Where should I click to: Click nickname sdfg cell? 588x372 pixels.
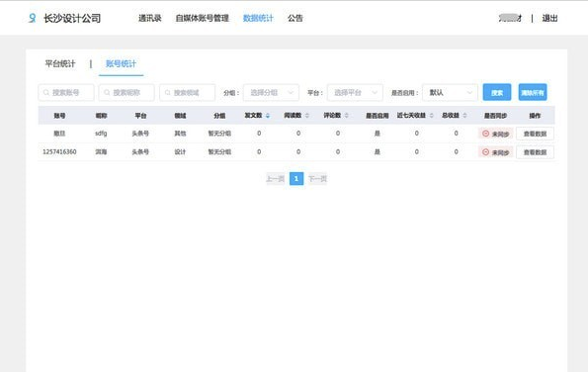click(x=101, y=134)
